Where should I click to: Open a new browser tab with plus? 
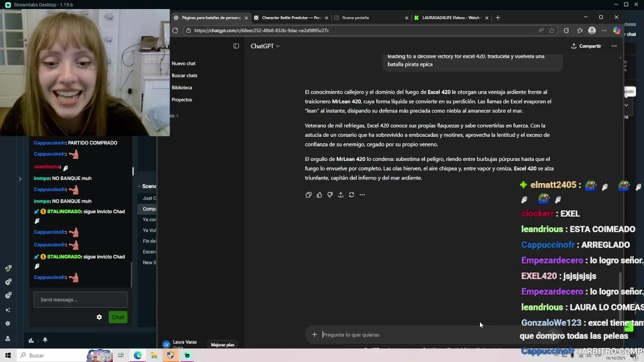[x=498, y=18]
